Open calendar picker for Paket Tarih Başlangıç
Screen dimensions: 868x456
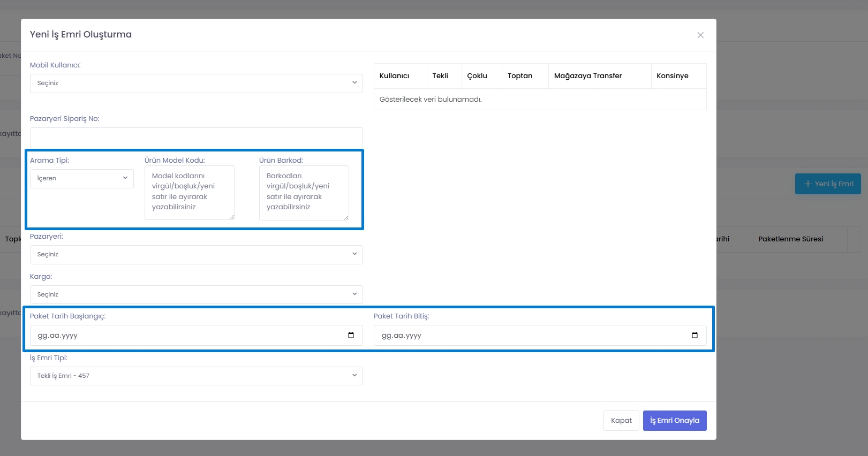(351, 336)
